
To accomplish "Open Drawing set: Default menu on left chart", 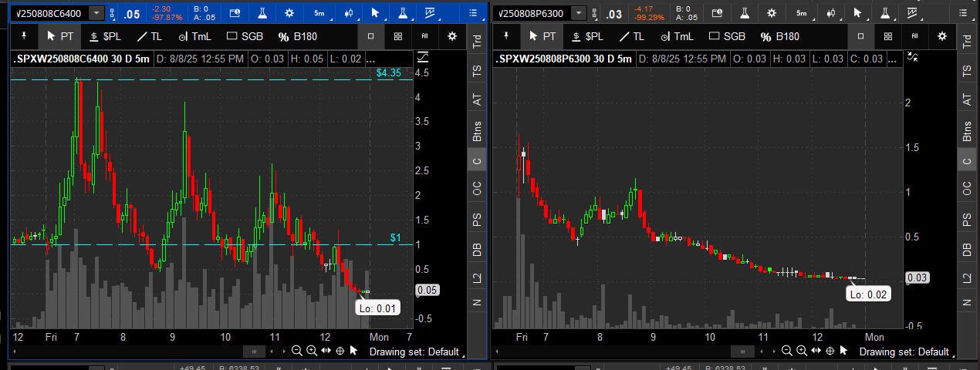I will (414, 351).
